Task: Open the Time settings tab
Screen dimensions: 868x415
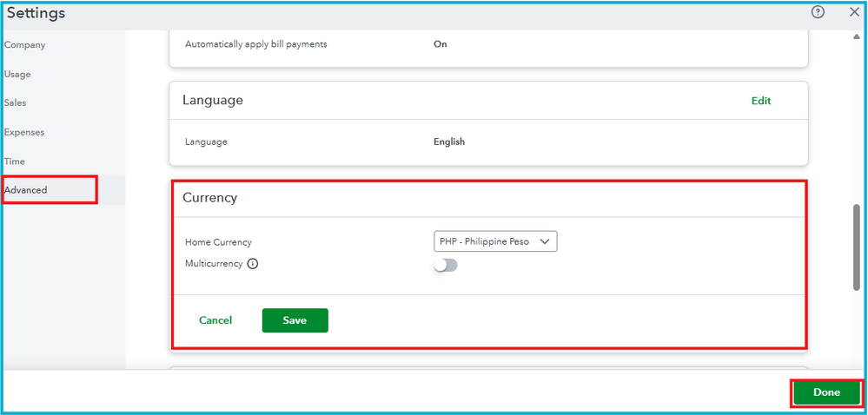Action: (15, 161)
